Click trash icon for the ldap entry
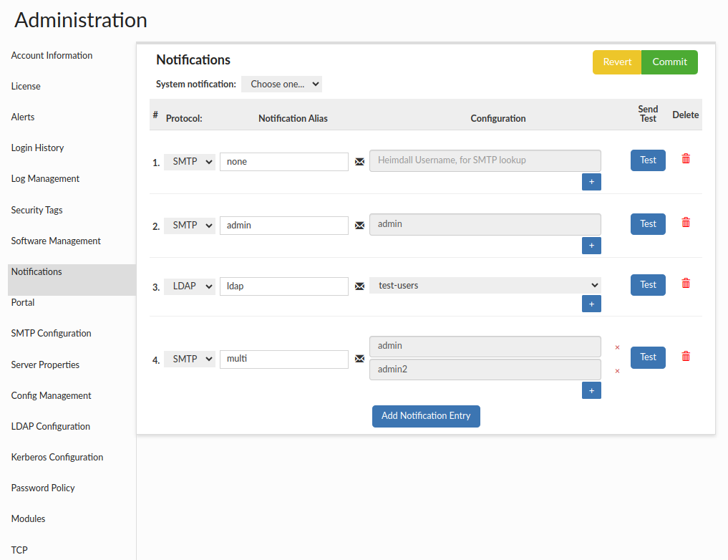728x560 pixels. [685, 284]
